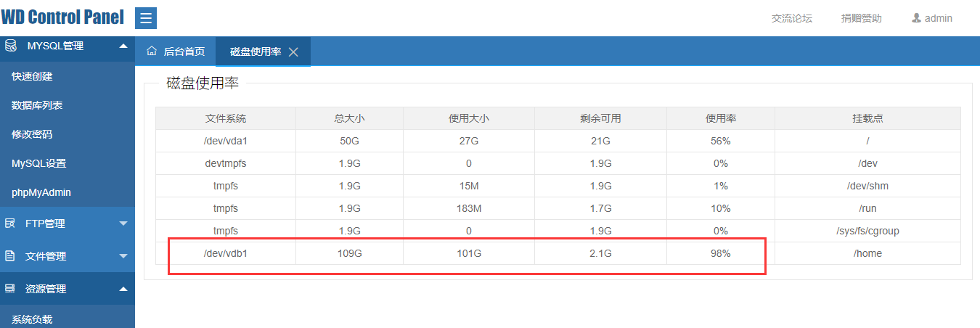Click the 剩余可用 column header
The width and height of the screenshot is (980, 328).
(x=600, y=118)
